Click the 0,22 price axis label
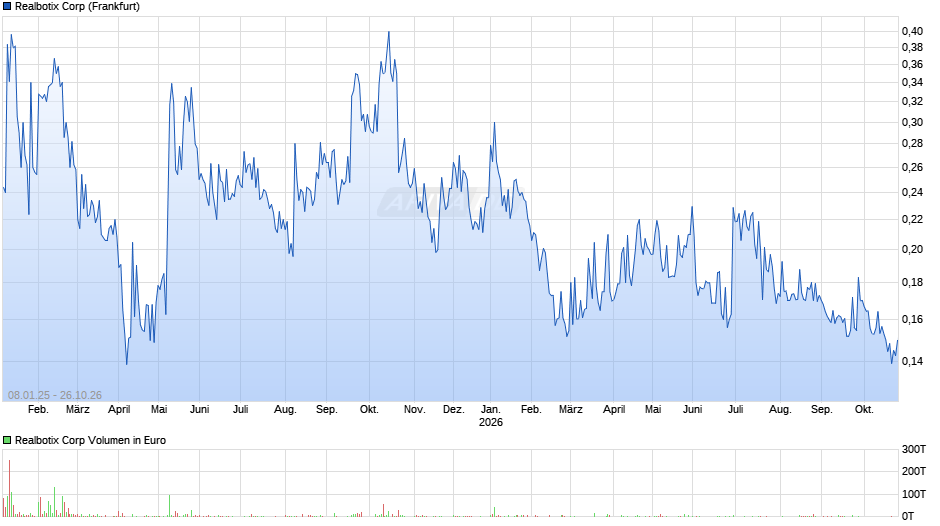 (x=912, y=220)
